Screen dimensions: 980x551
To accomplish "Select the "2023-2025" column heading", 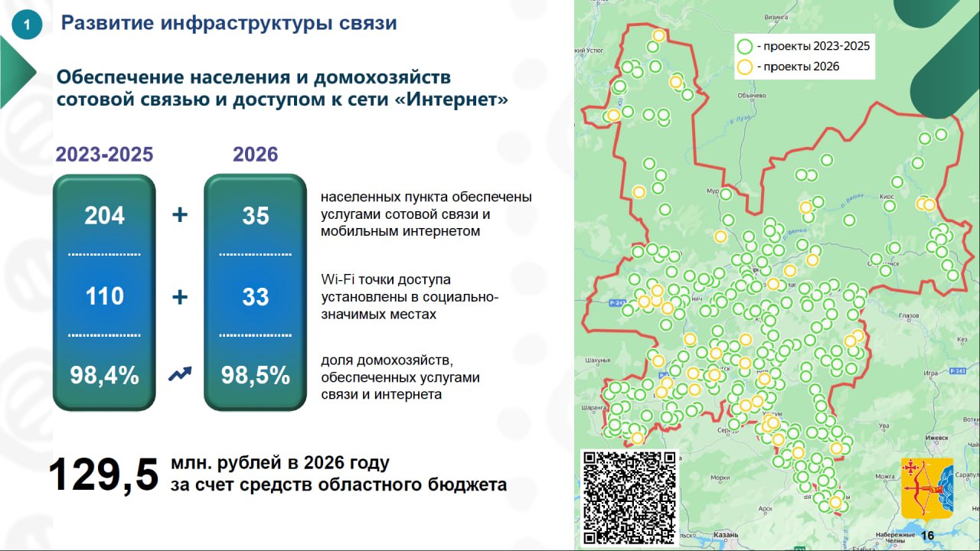I will click(104, 155).
